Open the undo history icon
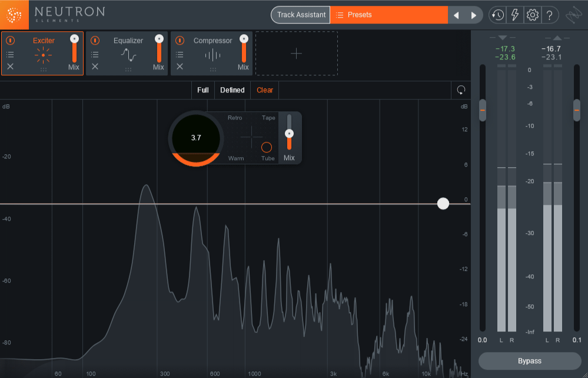The height and width of the screenshot is (378, 588). (x=497, y=15)
